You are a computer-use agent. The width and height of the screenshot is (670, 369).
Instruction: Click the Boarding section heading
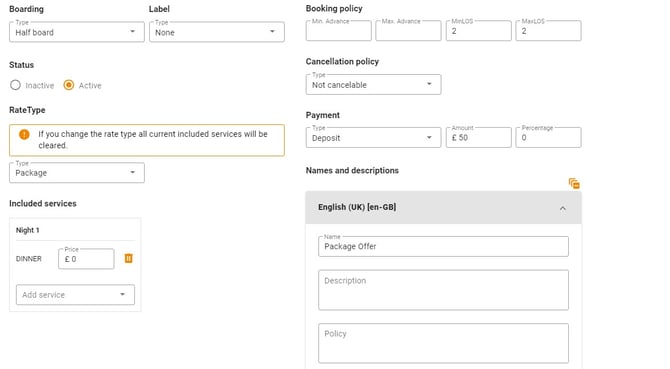[26, 9]
